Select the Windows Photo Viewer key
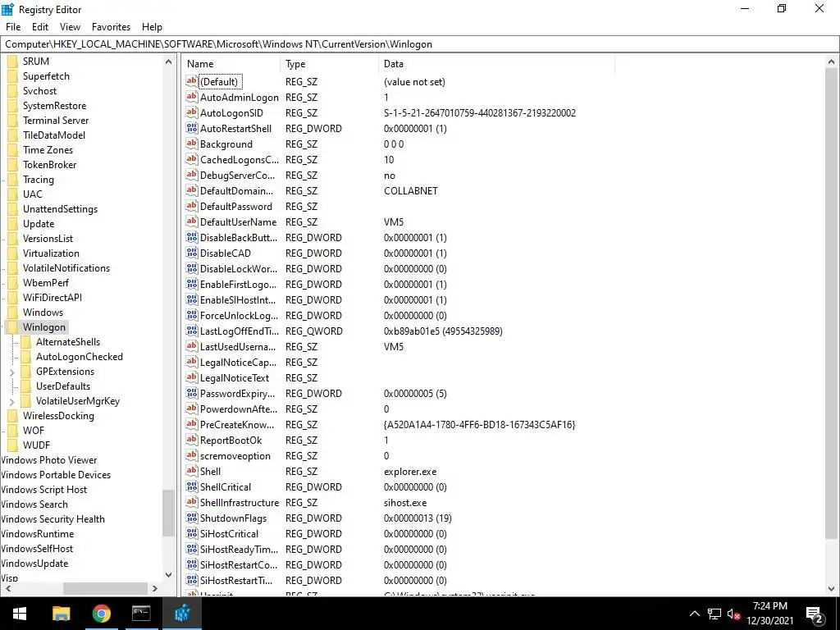 coord(48,460)
